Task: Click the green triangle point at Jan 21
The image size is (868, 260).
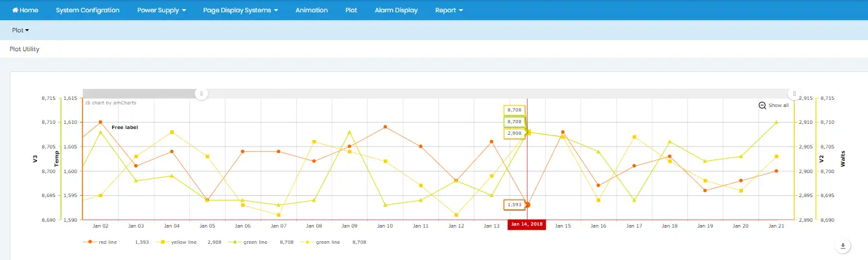Action: tap(776, 122)
